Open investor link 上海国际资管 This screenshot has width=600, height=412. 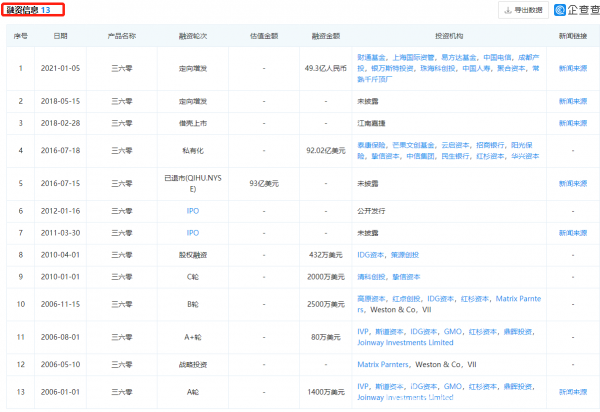[x=414, y=57]
